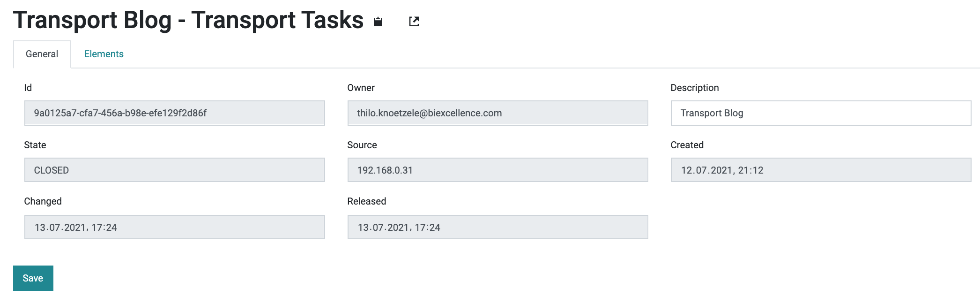
Task: Click the State field showing CLOSED
Action: (x=174, y=170)
